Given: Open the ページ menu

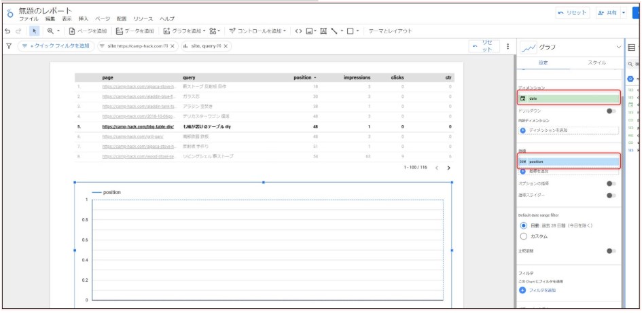Looking at the screenshot, I should (103, 19).
